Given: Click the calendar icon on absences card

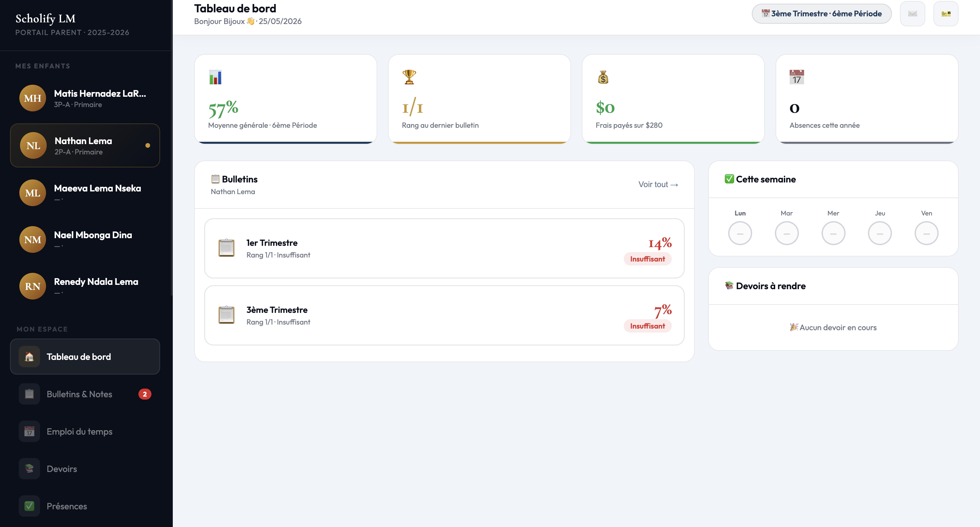Looking at the screenshot, I should [x=797, y=77].
